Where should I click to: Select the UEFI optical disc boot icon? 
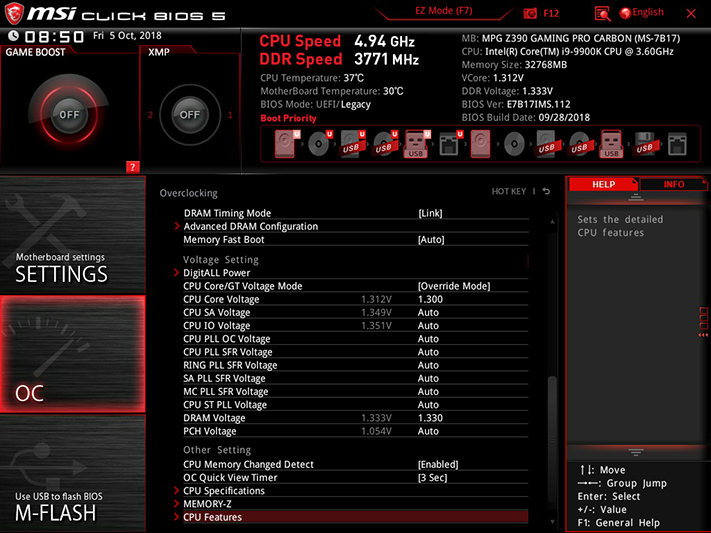(320, 144)
